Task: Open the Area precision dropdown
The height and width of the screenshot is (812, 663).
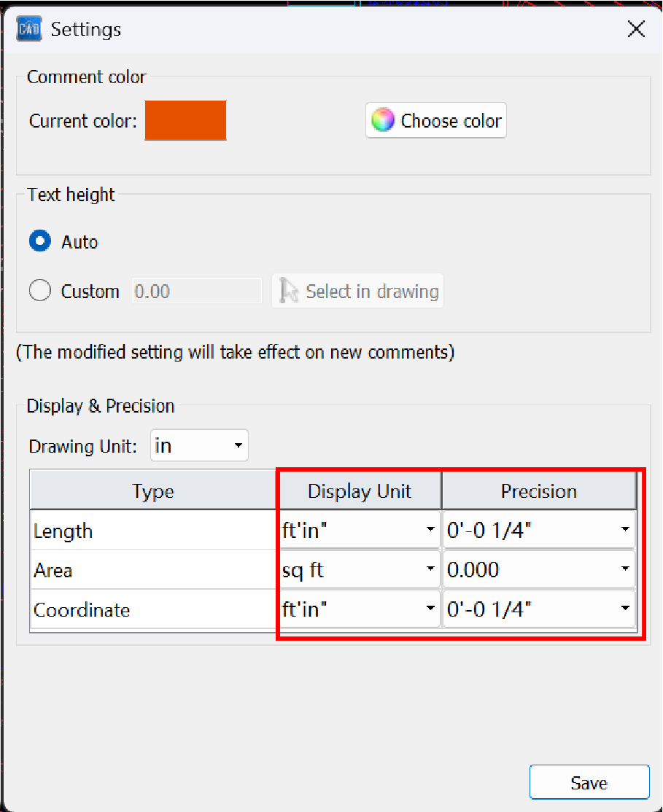Action: pos(538,570)
